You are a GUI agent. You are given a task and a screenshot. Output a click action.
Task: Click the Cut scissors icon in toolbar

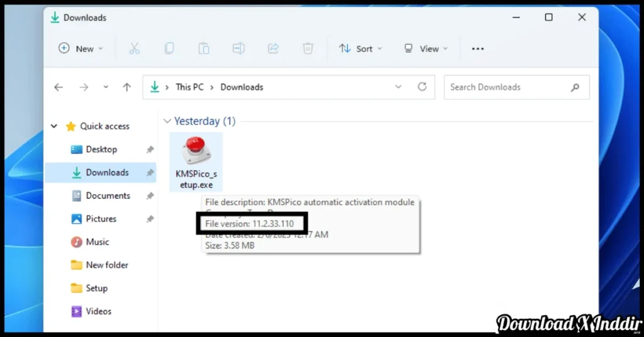[x=134, y=48]
